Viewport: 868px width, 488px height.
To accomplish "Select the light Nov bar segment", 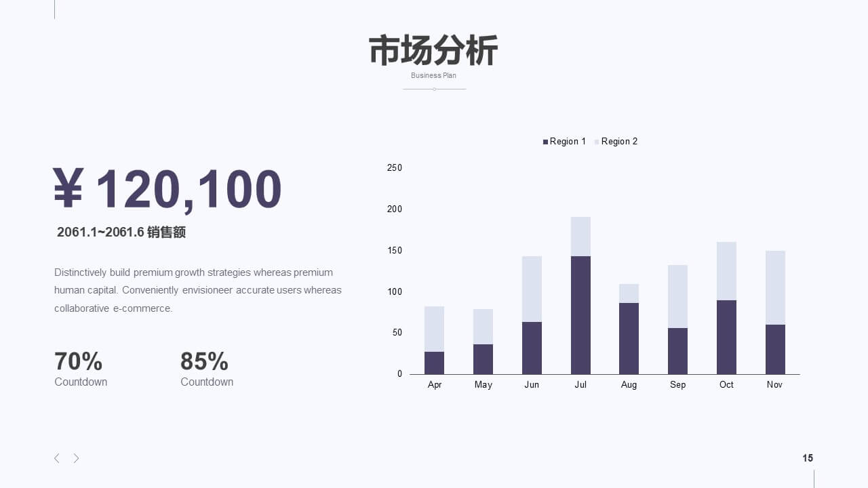I will tap(775, 287).
